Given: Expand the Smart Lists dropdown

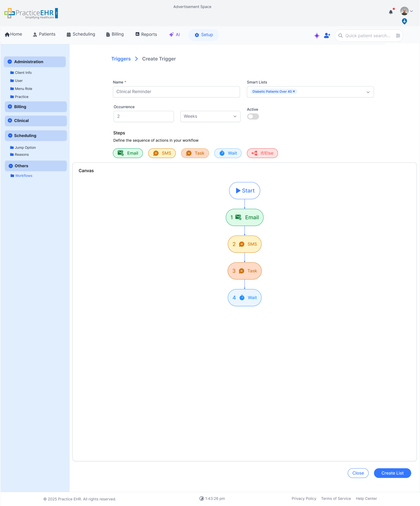Looking at the screenshot, I should tap(368, 92).
